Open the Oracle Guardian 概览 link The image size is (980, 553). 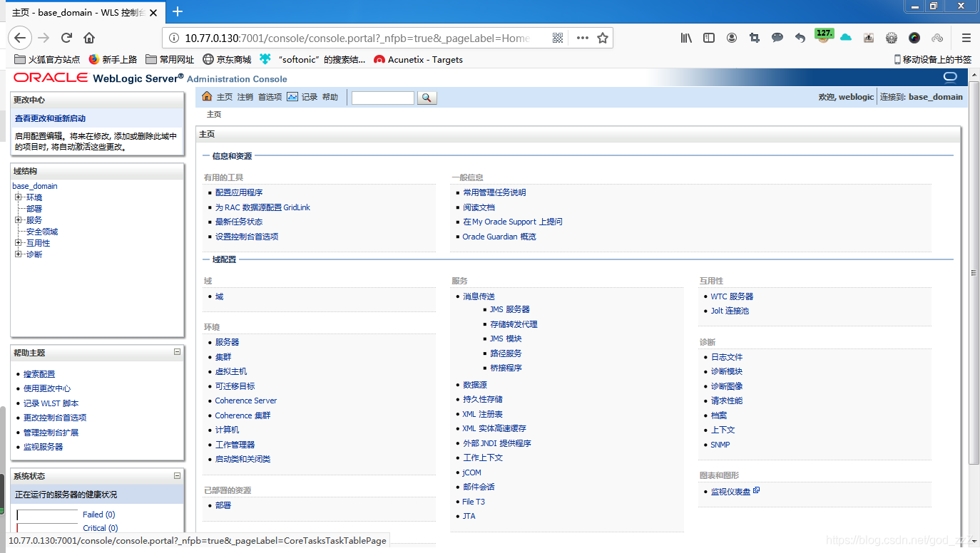(x=499, y=237)
